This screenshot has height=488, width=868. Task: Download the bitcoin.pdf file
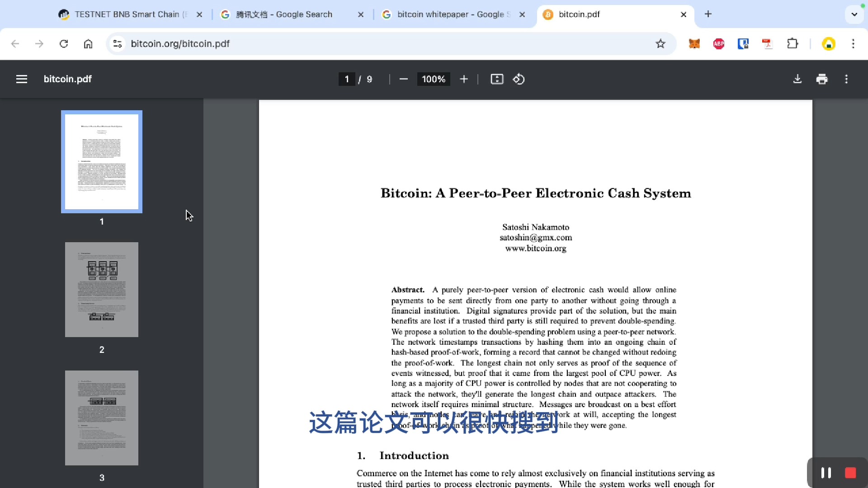(x=797, y=79)
